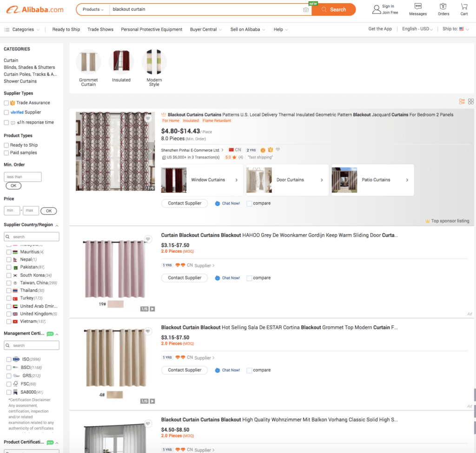Enable the Verified Supplier checkbox
This screenshot has height=453, width=476.
point(6,112)
